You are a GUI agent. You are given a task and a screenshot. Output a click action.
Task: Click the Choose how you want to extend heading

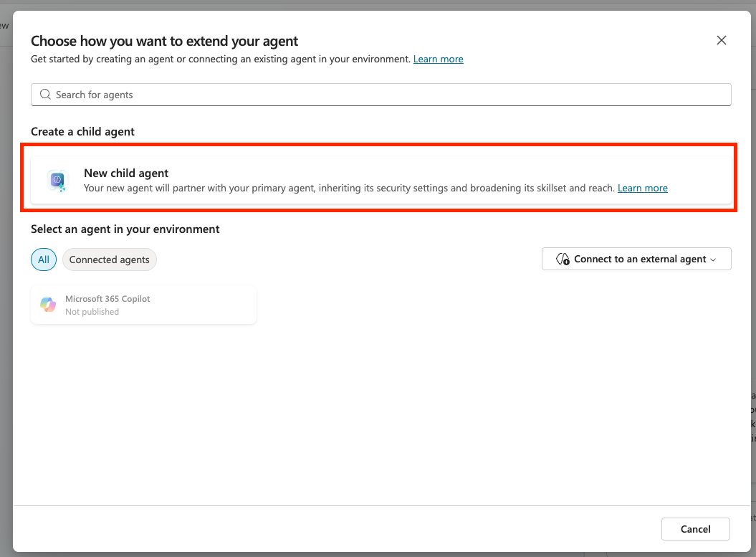click(164, 41)
